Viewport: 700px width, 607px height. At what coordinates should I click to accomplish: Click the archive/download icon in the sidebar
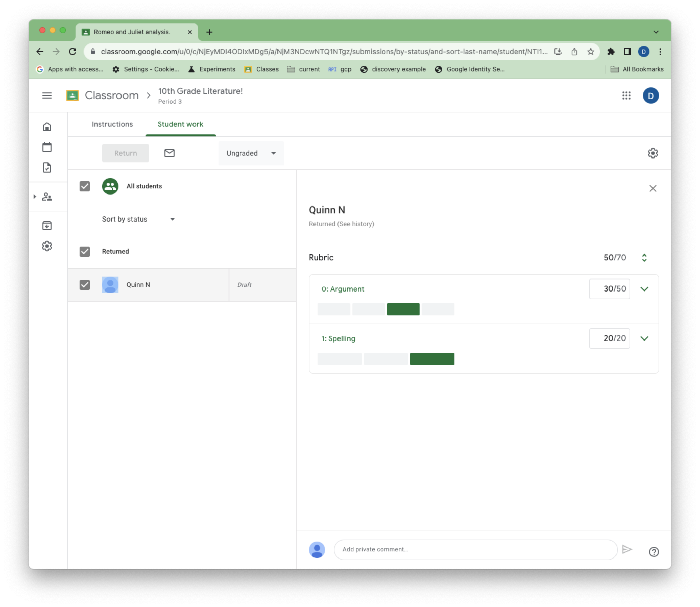click(48, 225)
